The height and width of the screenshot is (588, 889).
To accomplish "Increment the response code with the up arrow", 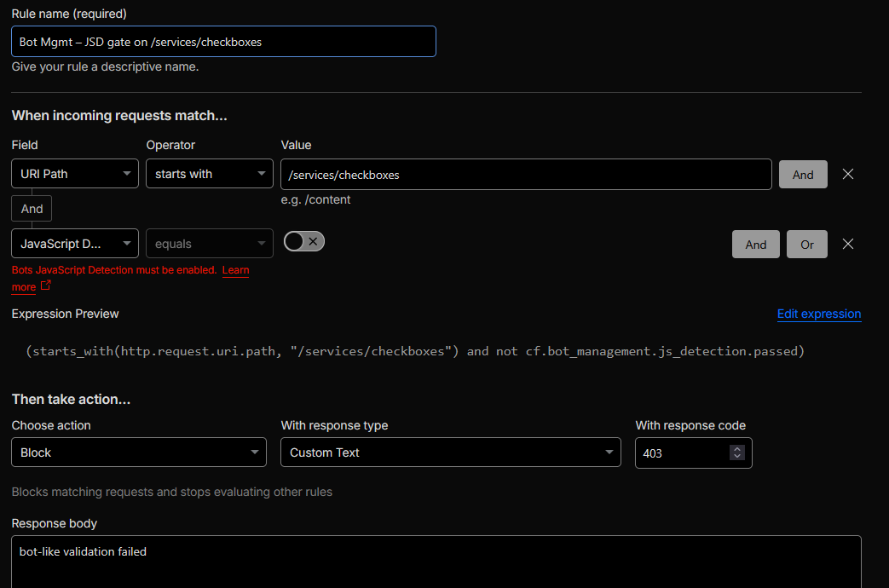I will [737, 448].
